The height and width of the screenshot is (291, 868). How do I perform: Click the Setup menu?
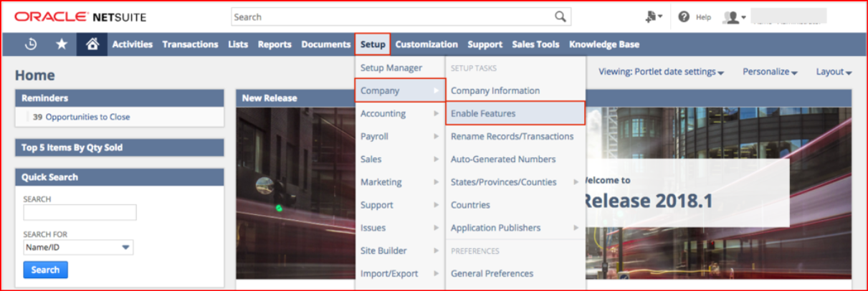(x=373, y=44)
